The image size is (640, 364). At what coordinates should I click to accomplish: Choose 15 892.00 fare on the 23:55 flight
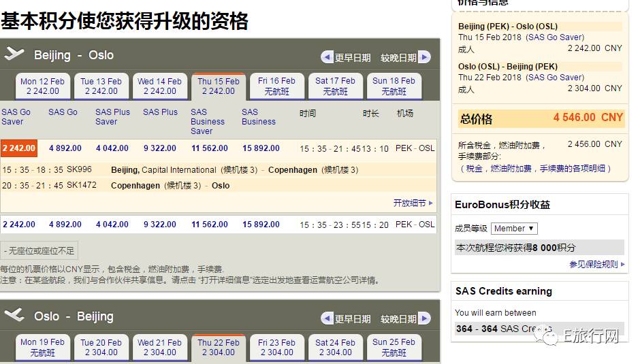point(261,225)
